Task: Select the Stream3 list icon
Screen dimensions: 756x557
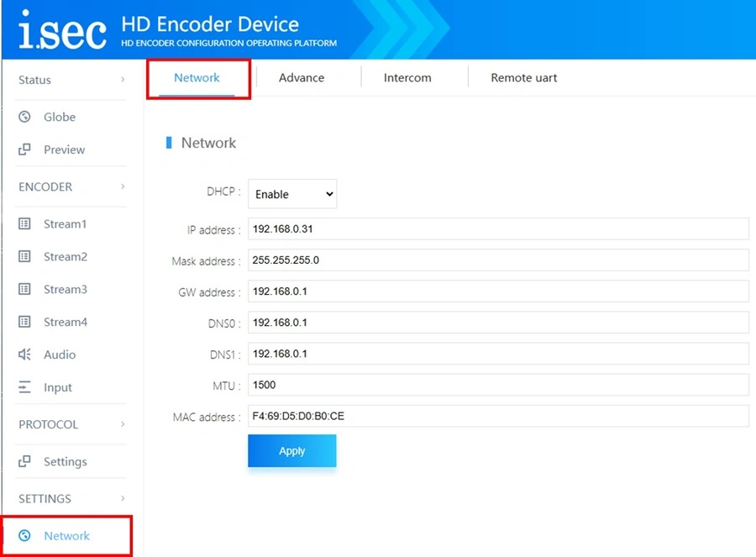Action: coord(24,289)
